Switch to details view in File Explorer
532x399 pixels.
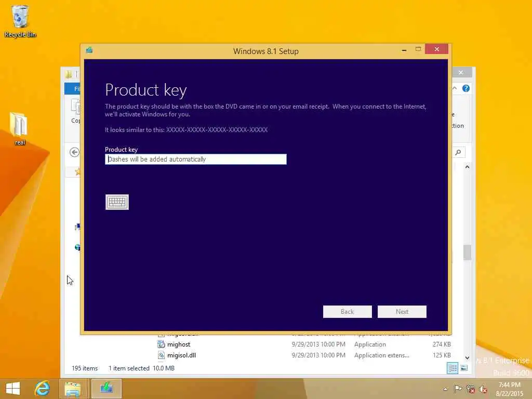coord(453,368)
